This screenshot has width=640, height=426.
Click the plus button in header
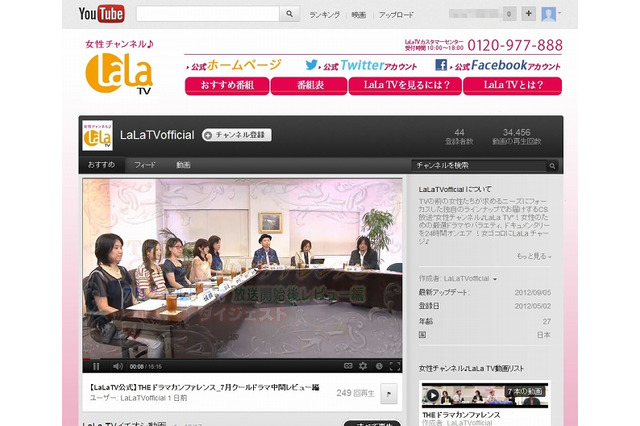tap(529, 14)
